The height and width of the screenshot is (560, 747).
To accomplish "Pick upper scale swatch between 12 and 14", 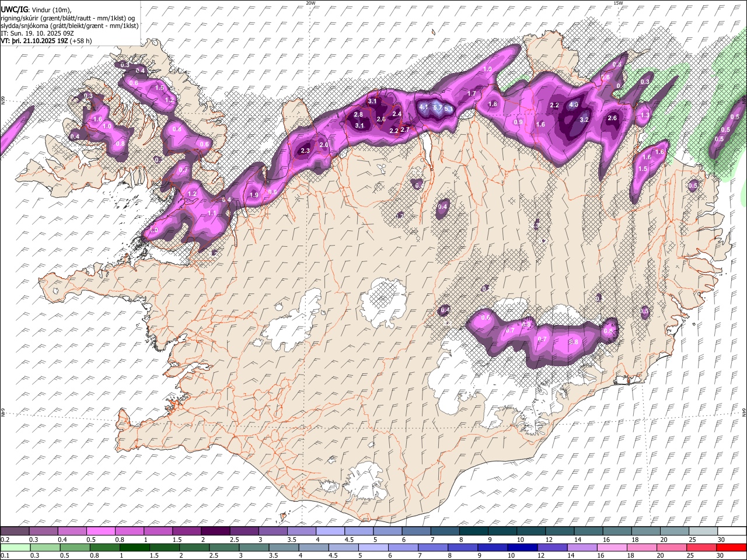I will point(558,531).
